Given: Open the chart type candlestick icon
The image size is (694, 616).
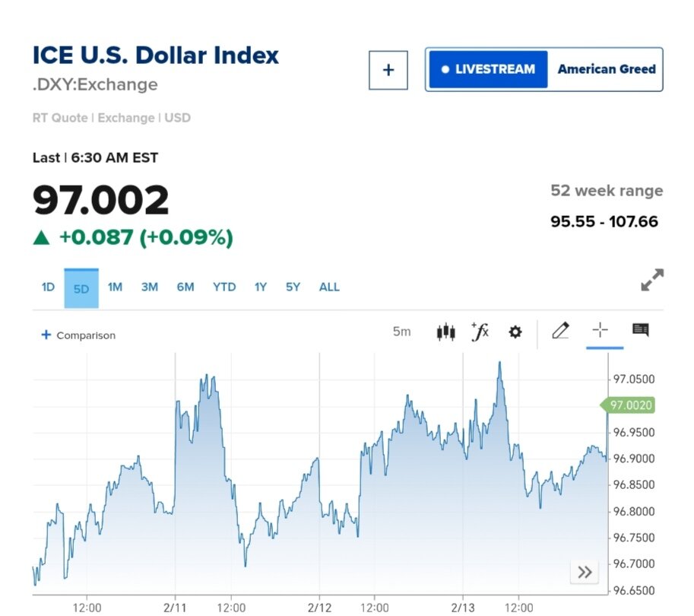Looking at the screenshot, I should (x=445, y=332).
